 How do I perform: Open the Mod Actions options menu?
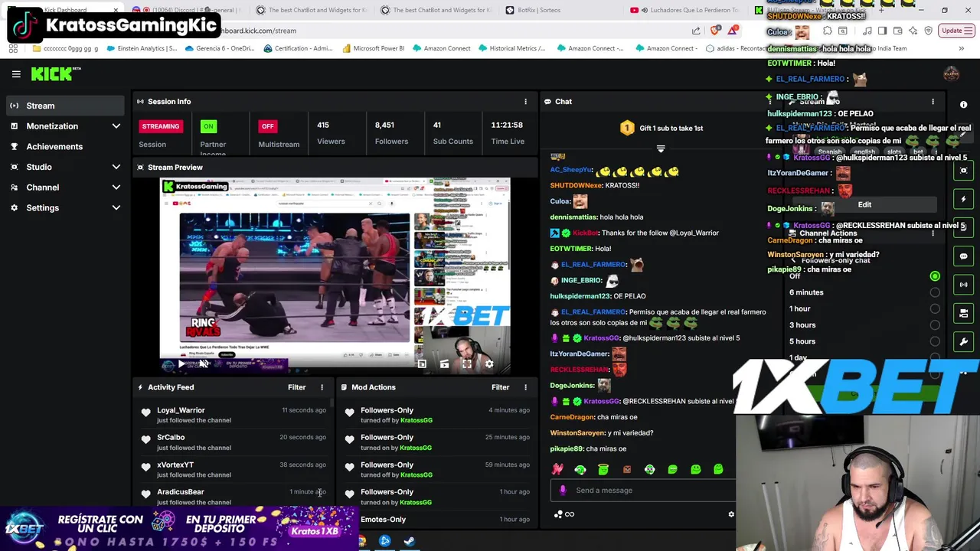click(525, 387)
